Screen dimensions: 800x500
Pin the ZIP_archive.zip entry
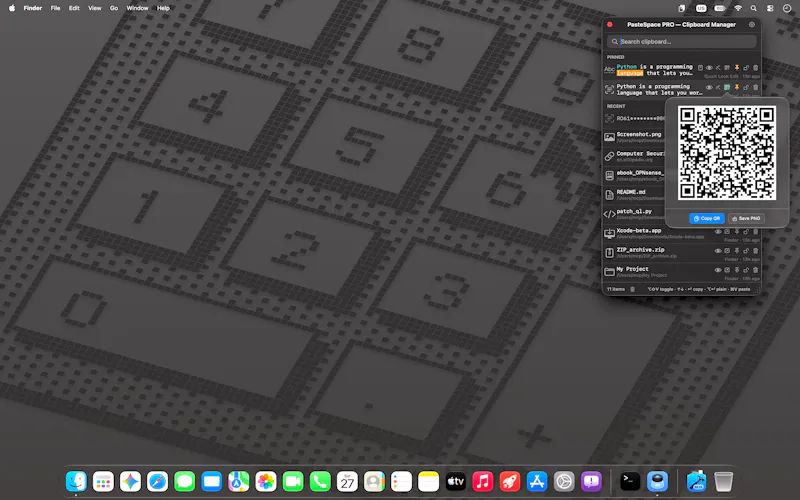[x=737, y=251]
